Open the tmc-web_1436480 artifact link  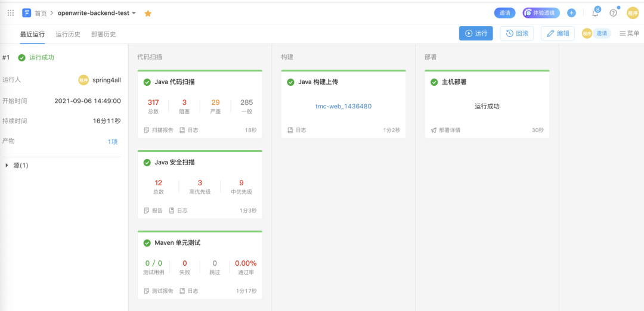(343, 106)
